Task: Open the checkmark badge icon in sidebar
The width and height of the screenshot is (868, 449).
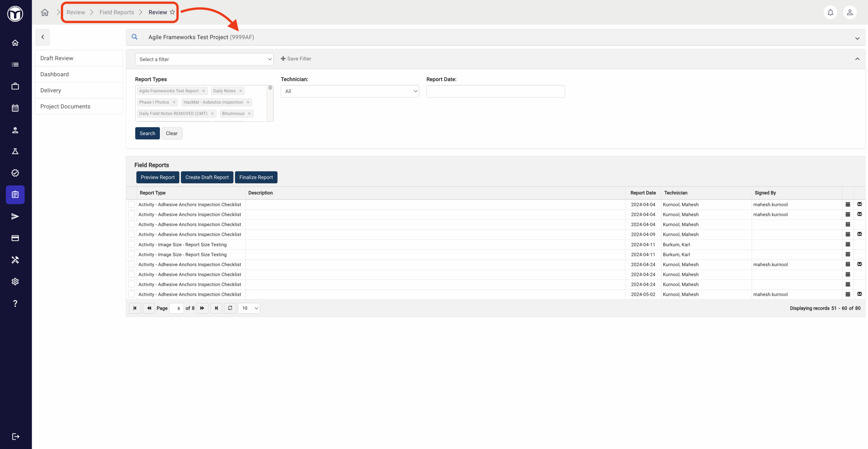Action: (x=15, y=173)
